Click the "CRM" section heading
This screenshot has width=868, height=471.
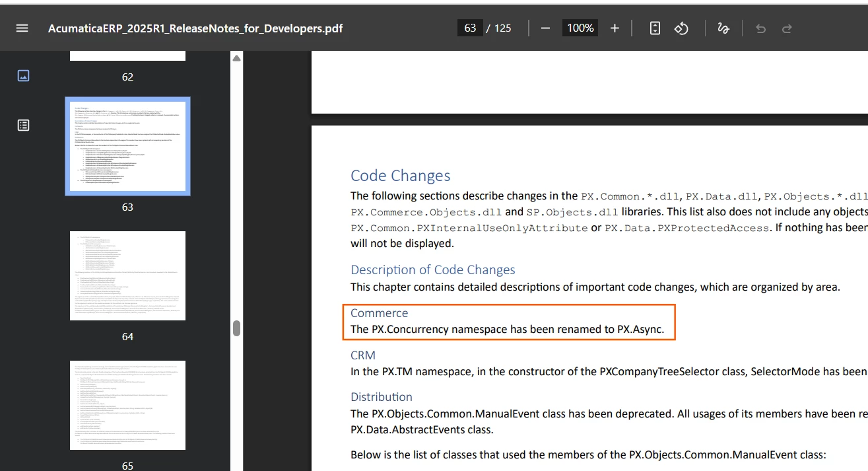click(x=363, y=355)
